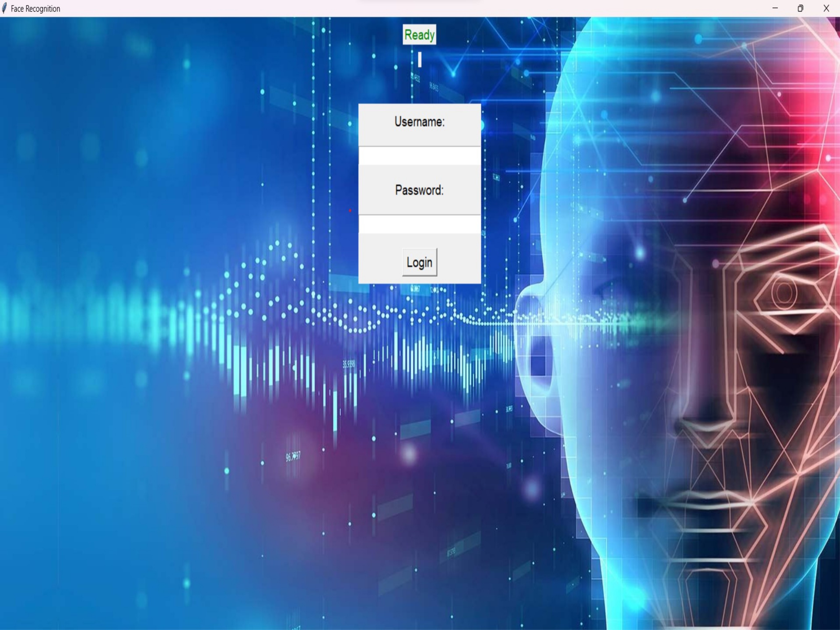This screenshot has width=840, height=630.
Task: Click the empty title bar center area
Action: pos(418,8)
